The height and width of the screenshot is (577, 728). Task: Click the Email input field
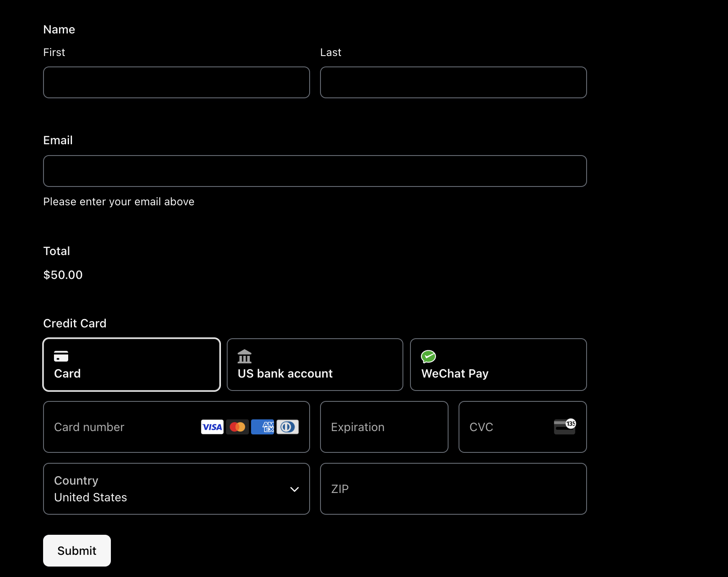pyautogui.click(x=315, y=171)
